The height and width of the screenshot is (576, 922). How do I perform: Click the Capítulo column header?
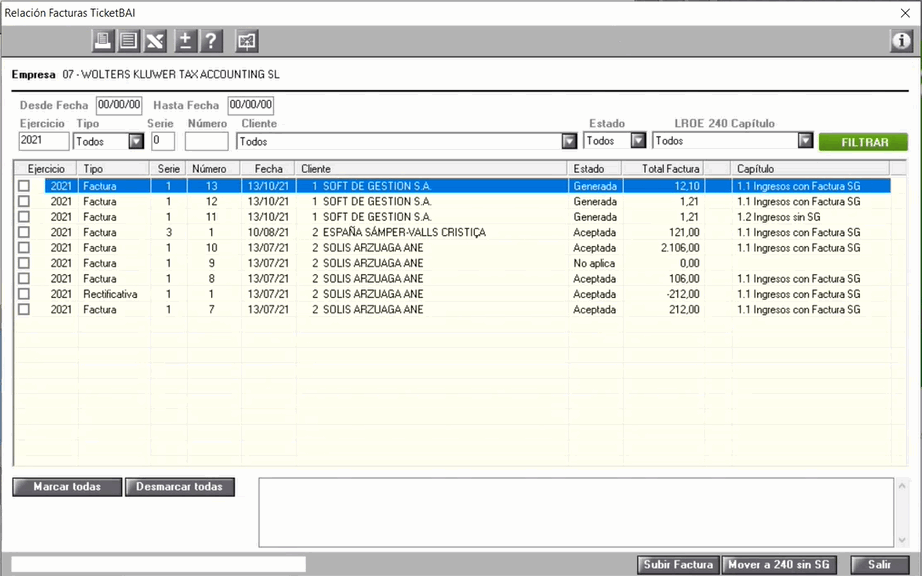pyautogui.click(x=810, y=169)
